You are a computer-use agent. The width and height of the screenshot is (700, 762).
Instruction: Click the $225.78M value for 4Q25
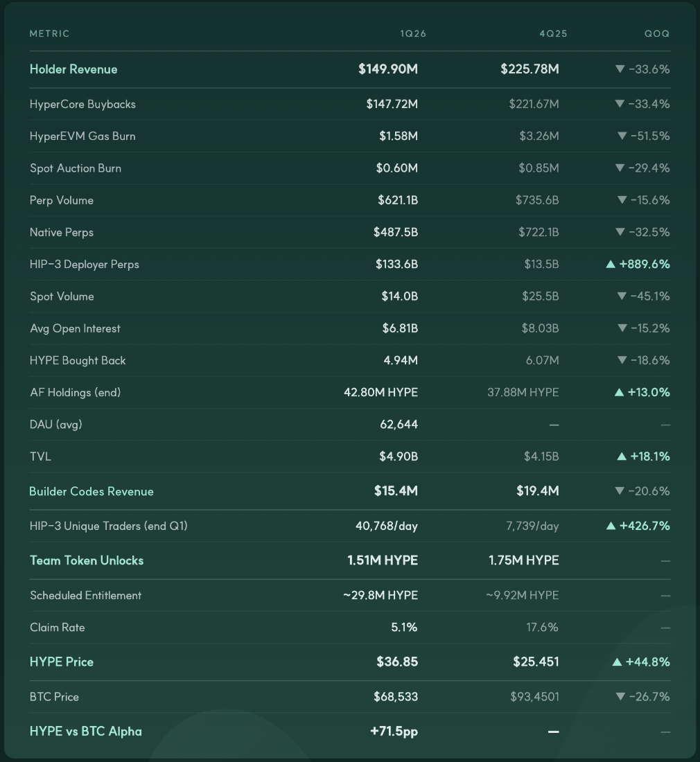pos(530,69)
